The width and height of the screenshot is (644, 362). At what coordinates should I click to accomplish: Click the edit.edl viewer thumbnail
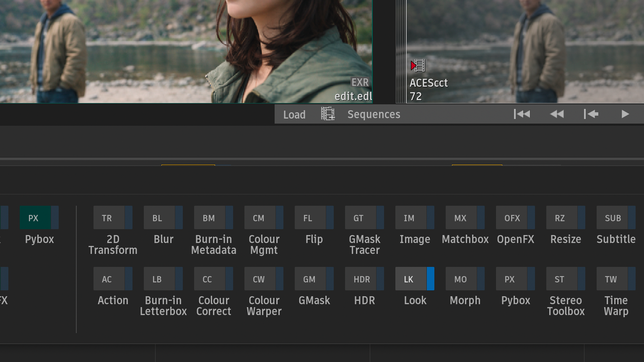186,51
